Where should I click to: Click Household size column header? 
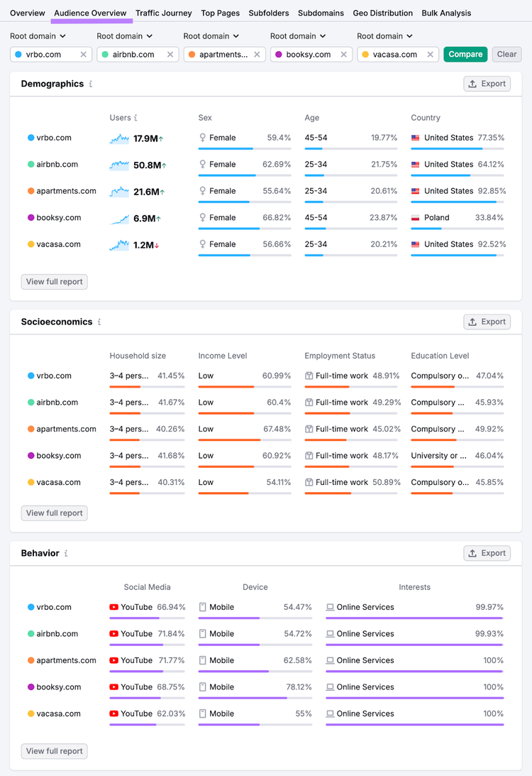(x=138, y=356)
